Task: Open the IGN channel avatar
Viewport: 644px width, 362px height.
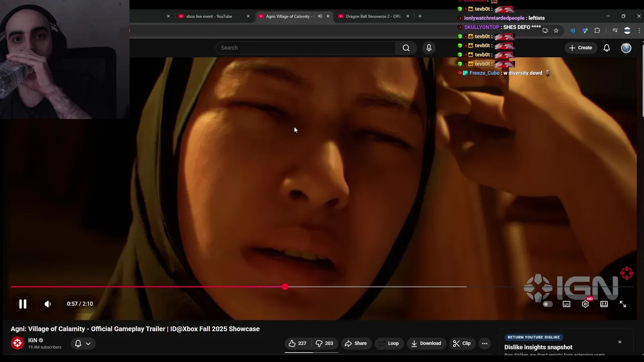Action: pos(18,343)
